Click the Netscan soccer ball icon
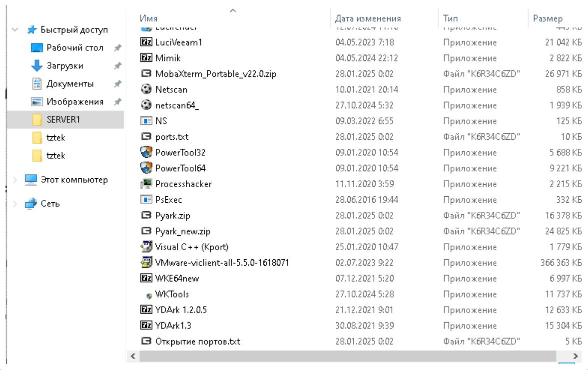Image resolution: width=588 pixels, height=370 pixels. click(146, 89)
